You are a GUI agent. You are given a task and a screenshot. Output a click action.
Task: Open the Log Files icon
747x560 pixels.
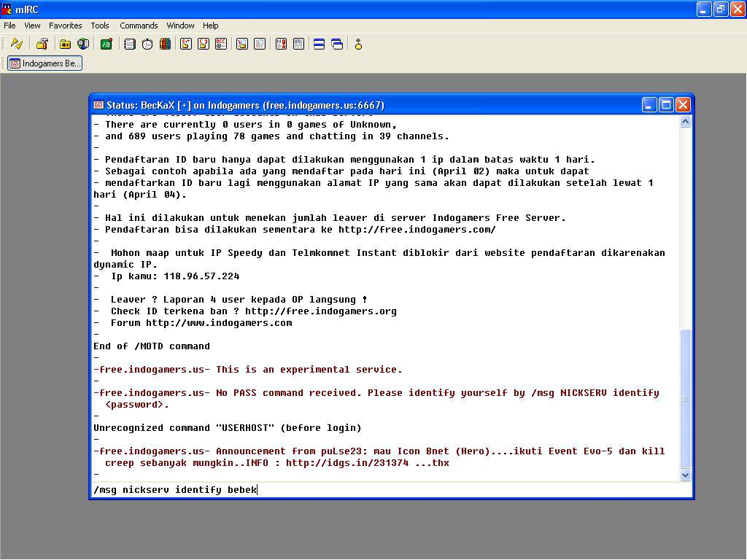coord(260,44)
